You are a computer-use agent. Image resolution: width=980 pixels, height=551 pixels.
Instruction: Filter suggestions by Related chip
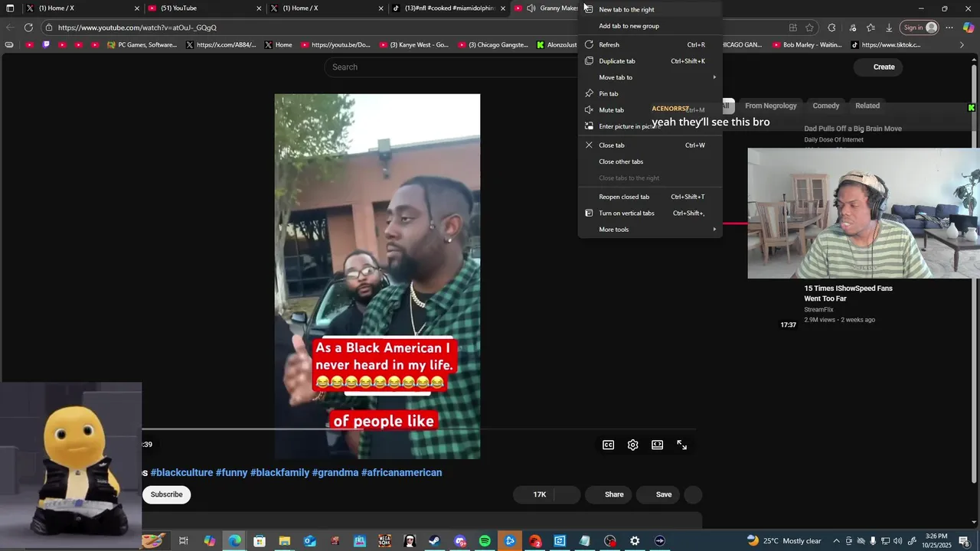click(x=867, y=106)
